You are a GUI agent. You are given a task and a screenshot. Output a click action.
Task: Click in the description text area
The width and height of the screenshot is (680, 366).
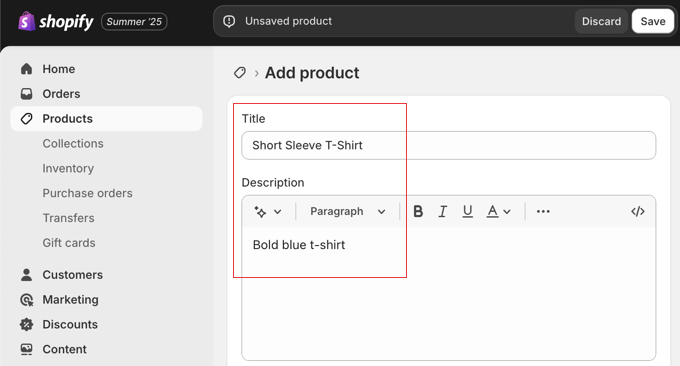pyautogui.click(x=448, y=293)
